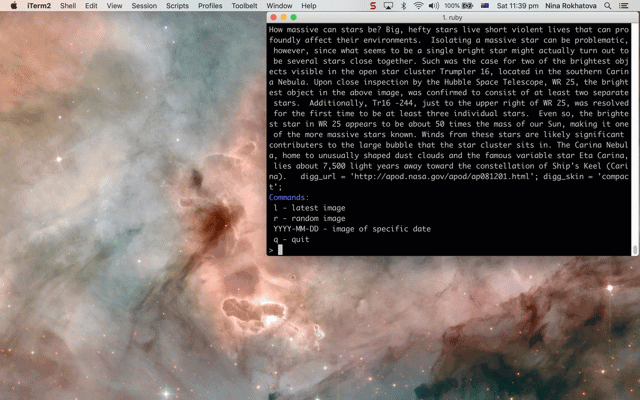Click the clock showing Sat 11:39 pm

tap(517, 6)
